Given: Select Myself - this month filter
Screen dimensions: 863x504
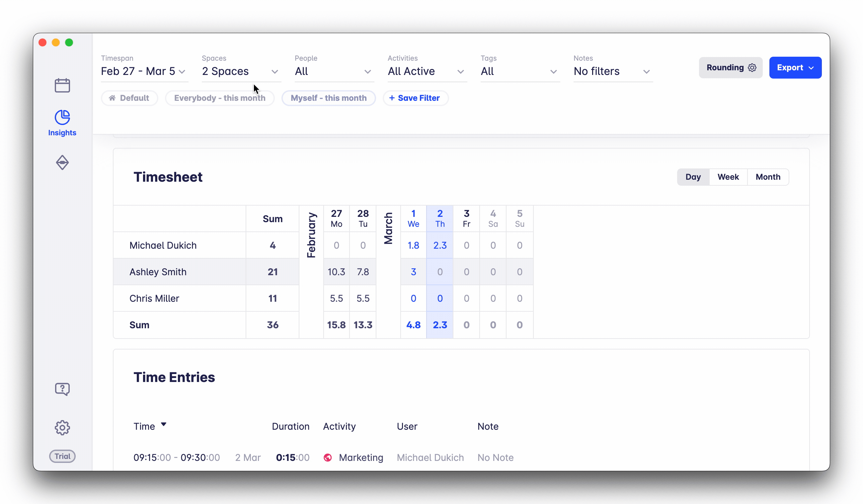Looking at the screenshot, I should [328, 98].
